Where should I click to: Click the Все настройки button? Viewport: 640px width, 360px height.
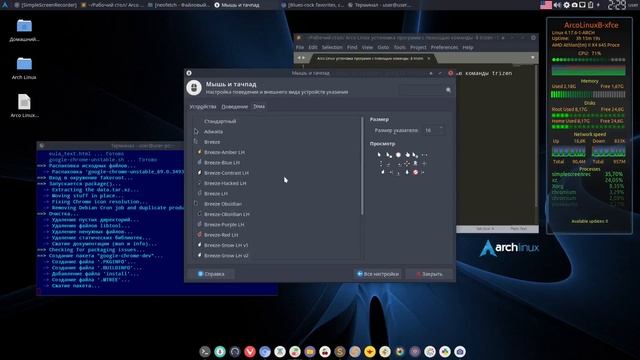click(378, 274)
